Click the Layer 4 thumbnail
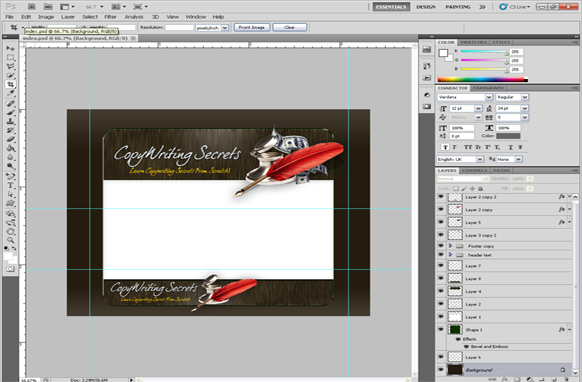 (x=455, y=291)
